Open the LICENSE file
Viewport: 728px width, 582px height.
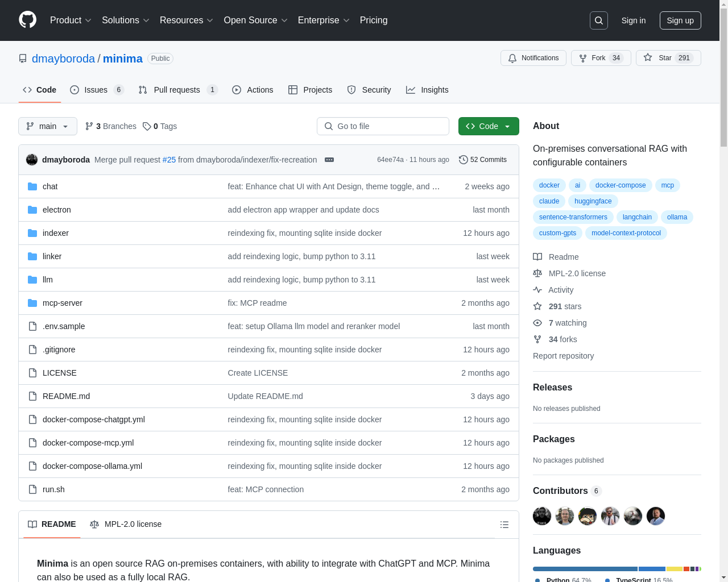click(60, 373)
